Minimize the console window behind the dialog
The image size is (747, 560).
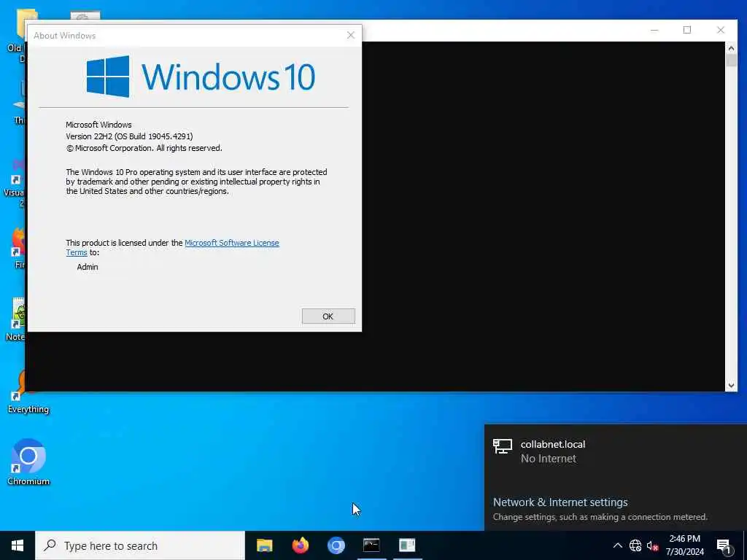[x=654, y=30]
